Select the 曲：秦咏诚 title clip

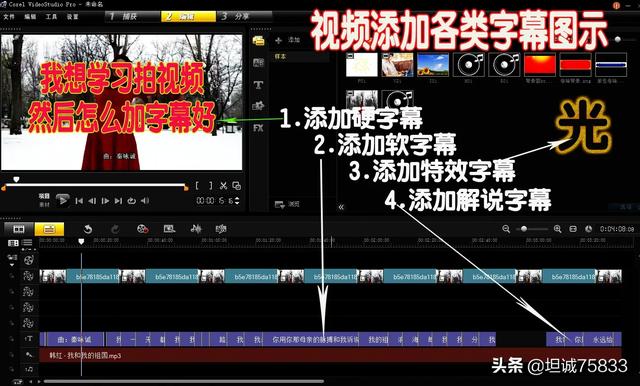pos(74,339)
